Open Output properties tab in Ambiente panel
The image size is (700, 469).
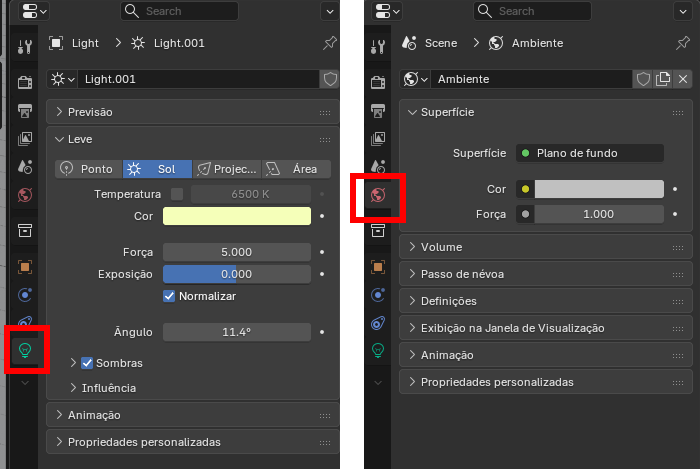tap(378, 110)
